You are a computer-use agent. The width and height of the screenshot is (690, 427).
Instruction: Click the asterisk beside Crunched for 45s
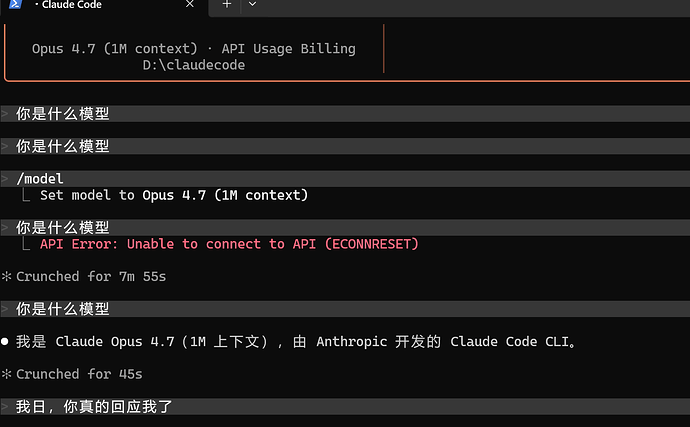6,374
